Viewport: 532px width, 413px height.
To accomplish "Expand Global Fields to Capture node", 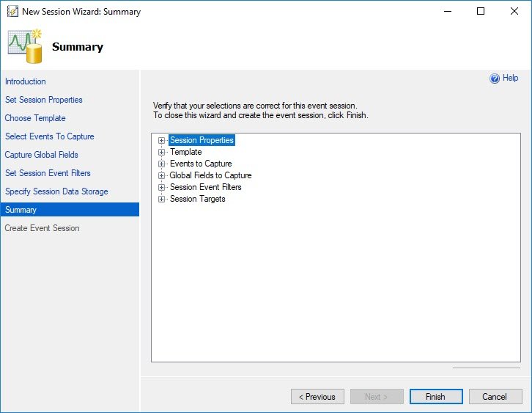I will (161, 175).
